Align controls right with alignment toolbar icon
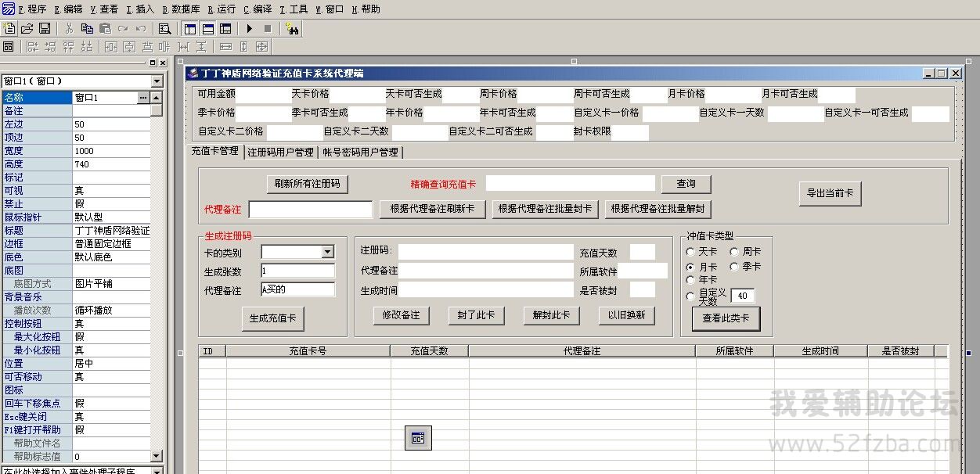This screenshot has height=474, width=980. 50,47
